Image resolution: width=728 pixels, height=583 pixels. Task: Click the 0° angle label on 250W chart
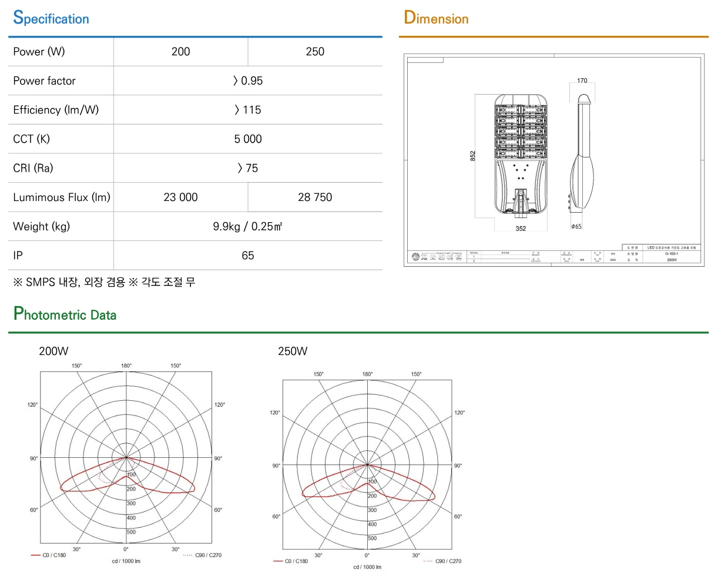pyautogui.click(x=367, y=555)
